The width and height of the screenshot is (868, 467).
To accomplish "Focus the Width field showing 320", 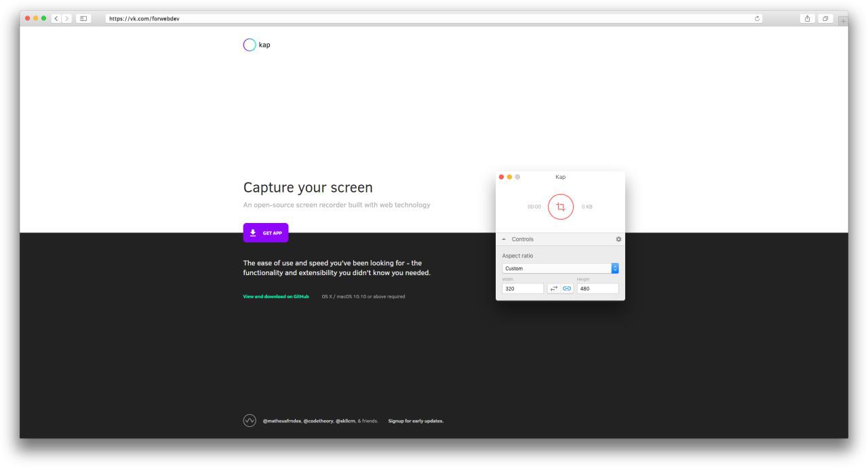I will pyautogui.click(x=523, y=288).
